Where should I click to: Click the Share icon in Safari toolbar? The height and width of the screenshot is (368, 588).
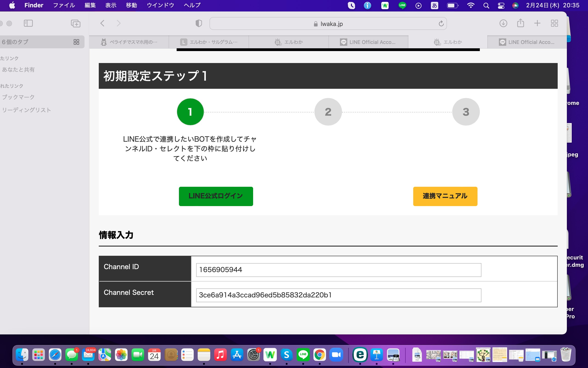(x=520, y=23)
